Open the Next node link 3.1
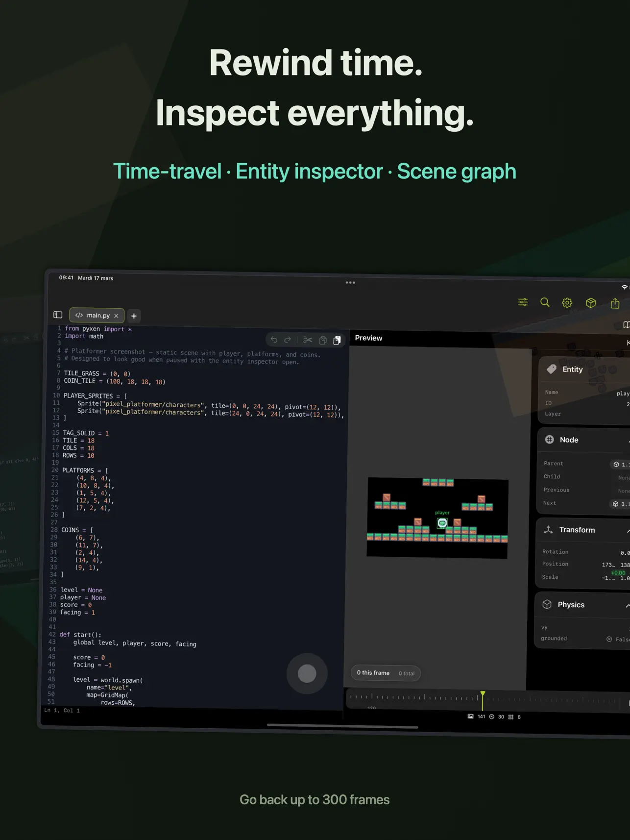Viewport: 630px width, 840px height. coord(621,504)
